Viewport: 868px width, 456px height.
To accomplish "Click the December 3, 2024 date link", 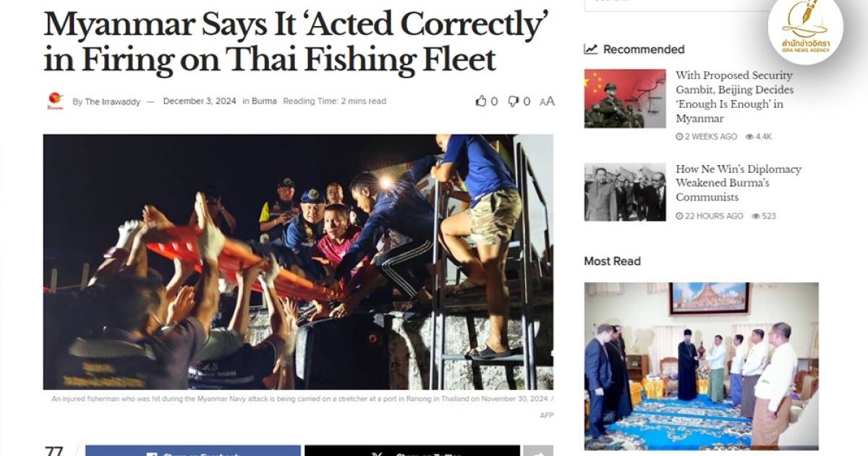I will click(200, 101).
